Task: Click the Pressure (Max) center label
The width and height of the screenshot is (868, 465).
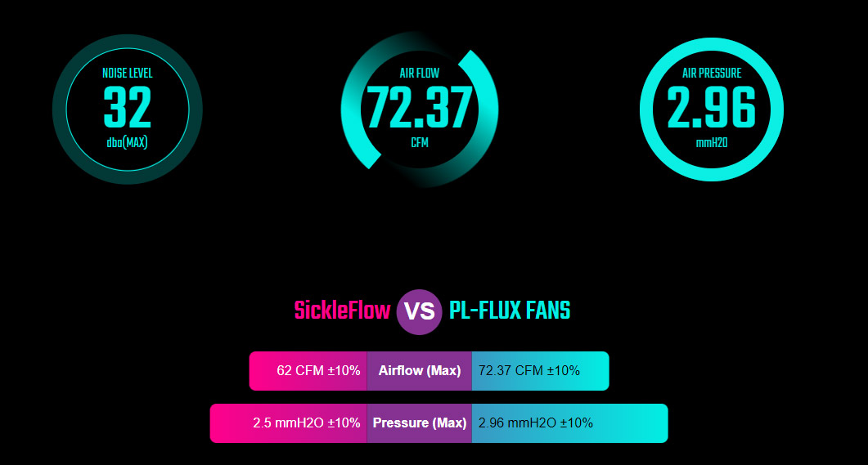Action: tap(420, 423)
